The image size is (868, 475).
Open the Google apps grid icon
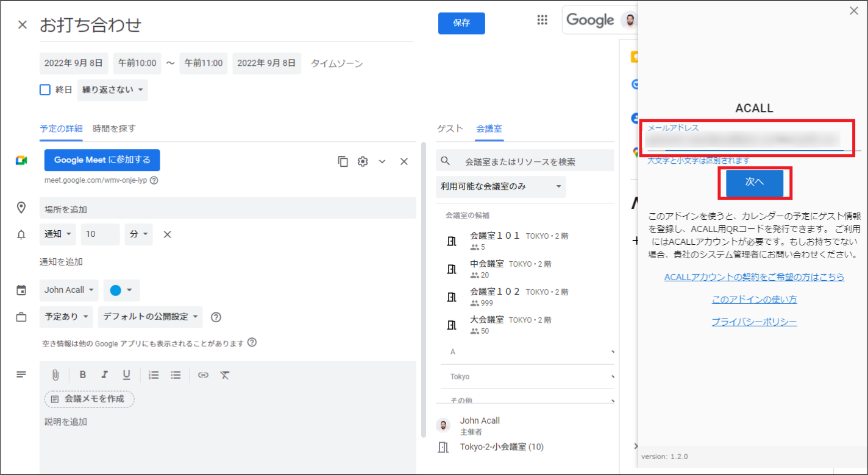coord(542,20)
